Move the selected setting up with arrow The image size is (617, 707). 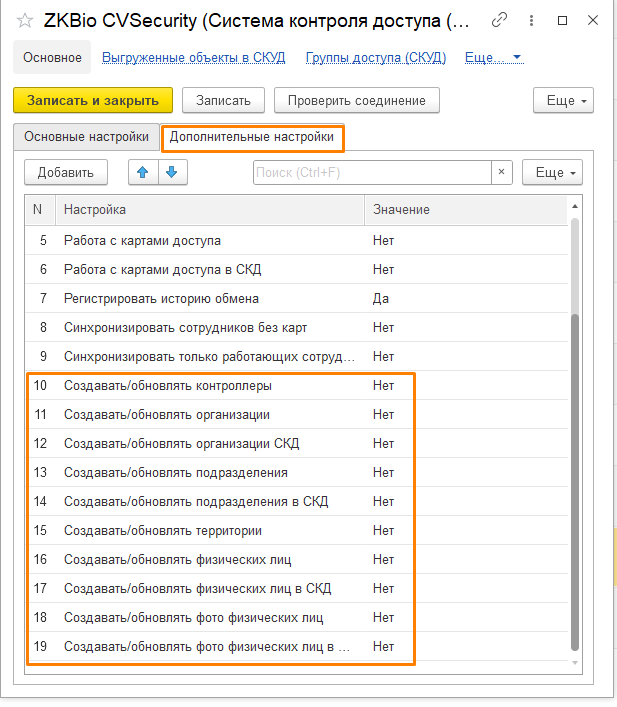point(143,172)
